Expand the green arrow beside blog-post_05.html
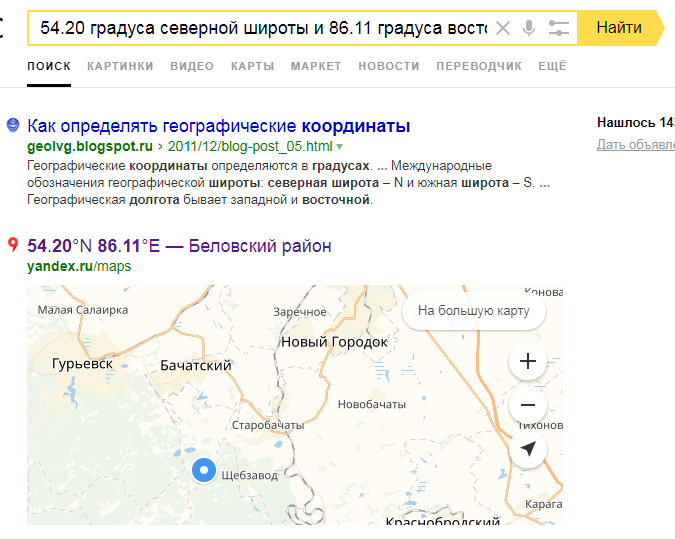 (x=339, y=147)
